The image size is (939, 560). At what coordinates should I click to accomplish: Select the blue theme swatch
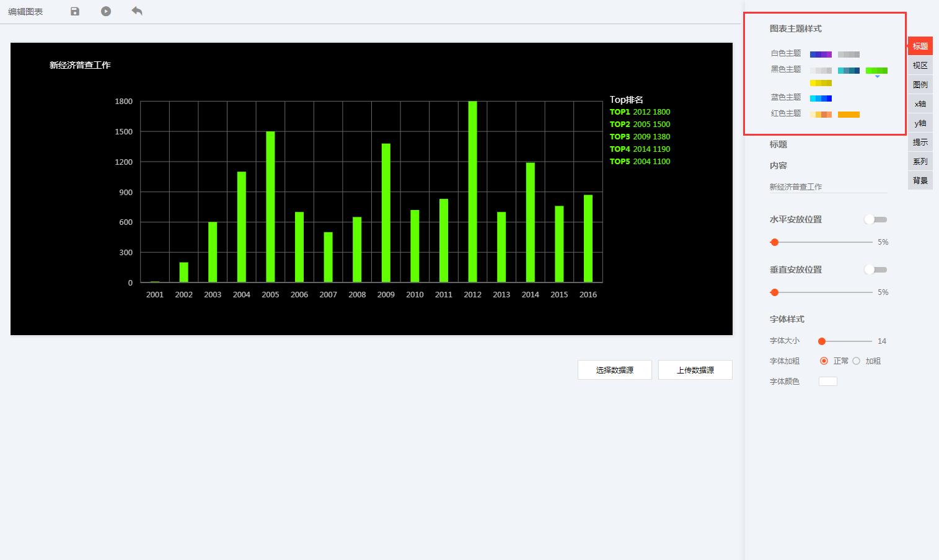point(821,98)
